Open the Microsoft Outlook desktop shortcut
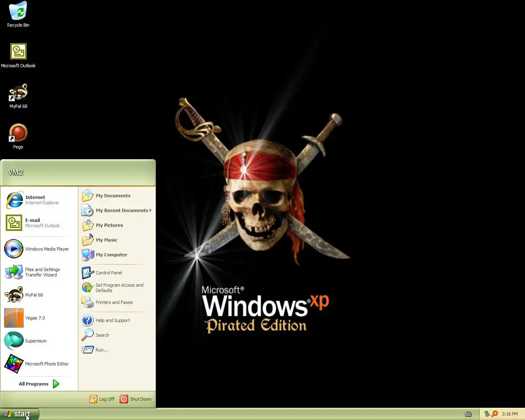525x420 pixels. (x=18, y=56)
